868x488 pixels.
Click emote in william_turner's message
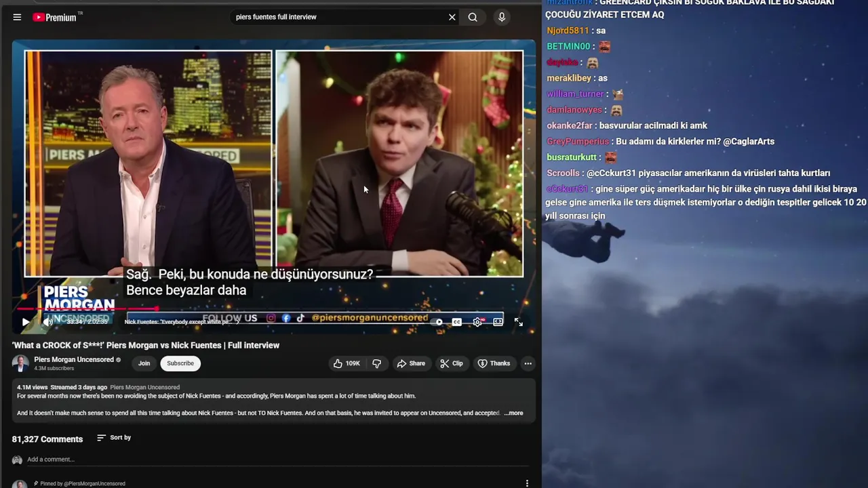[x=618, y=94]
